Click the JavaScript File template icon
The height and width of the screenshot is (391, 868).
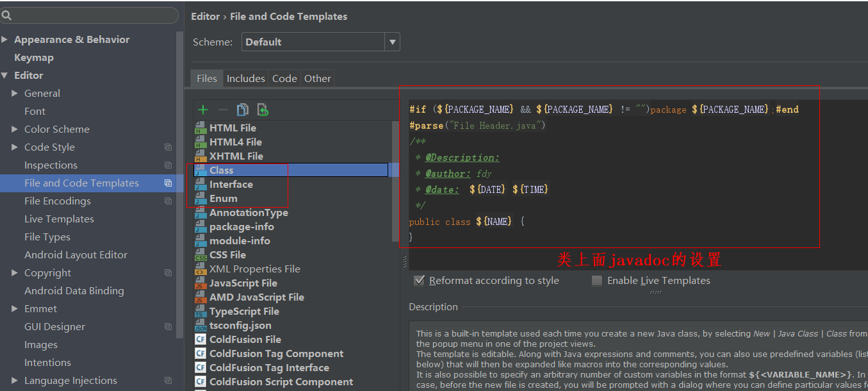[x=201, y=283]
